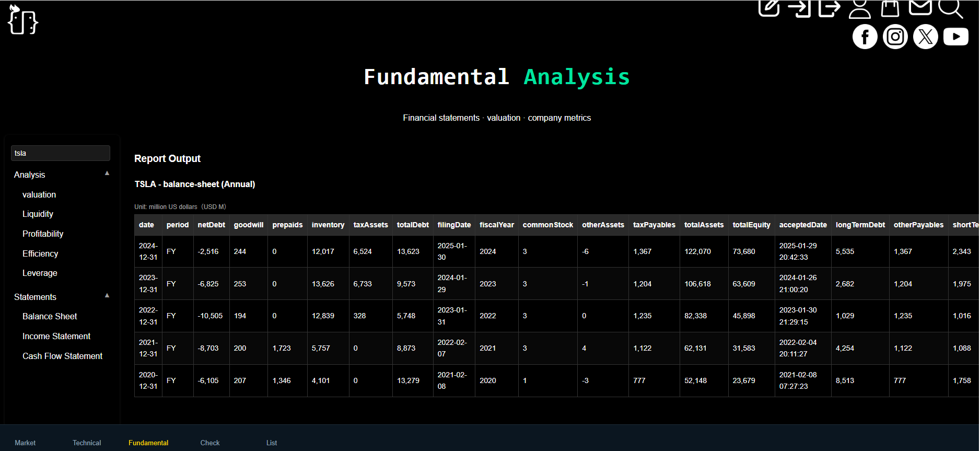This screenshot has width=980, height=451.
Task: Collapse the Statements section arrow
Action: click(x=107, y=295)
